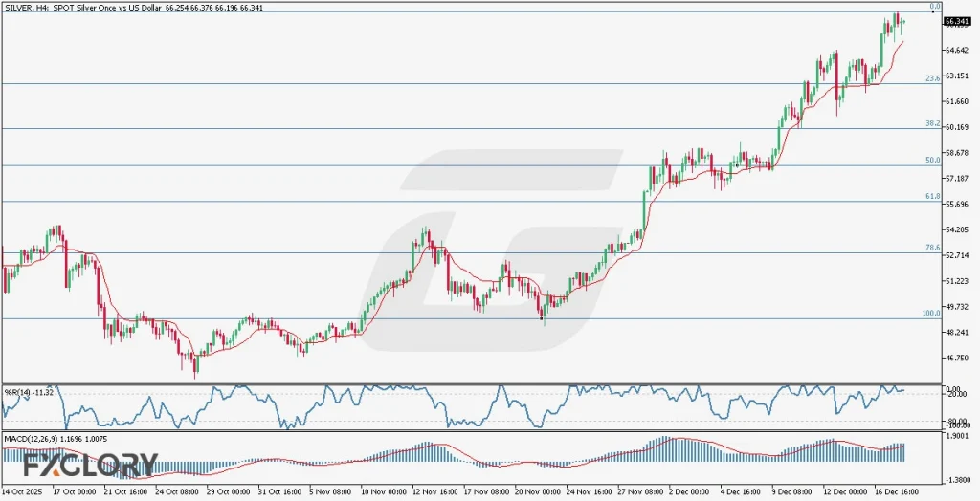
Task: Click the 0.0 Fibonacci level label
Action: point(935,7)
